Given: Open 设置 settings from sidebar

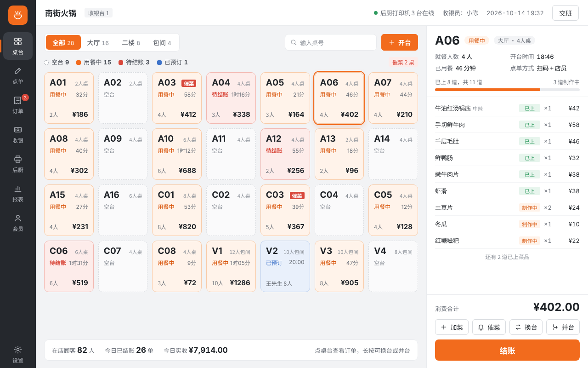Looking at the screenshot, I should pyautogui.click(x=18, y=354).
